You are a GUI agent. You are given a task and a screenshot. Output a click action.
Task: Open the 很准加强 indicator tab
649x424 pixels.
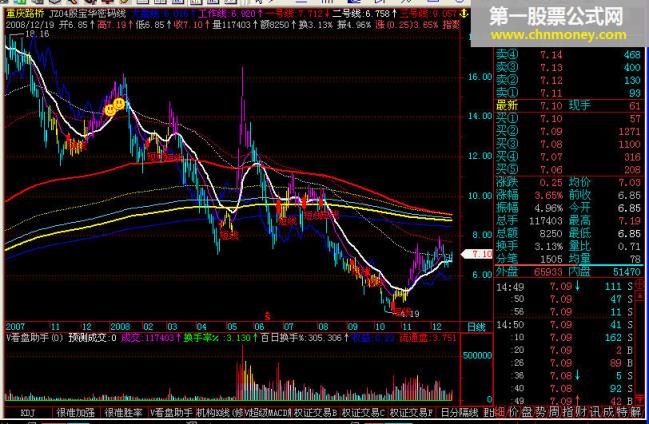pyautogui.click(x=75, y=413)
